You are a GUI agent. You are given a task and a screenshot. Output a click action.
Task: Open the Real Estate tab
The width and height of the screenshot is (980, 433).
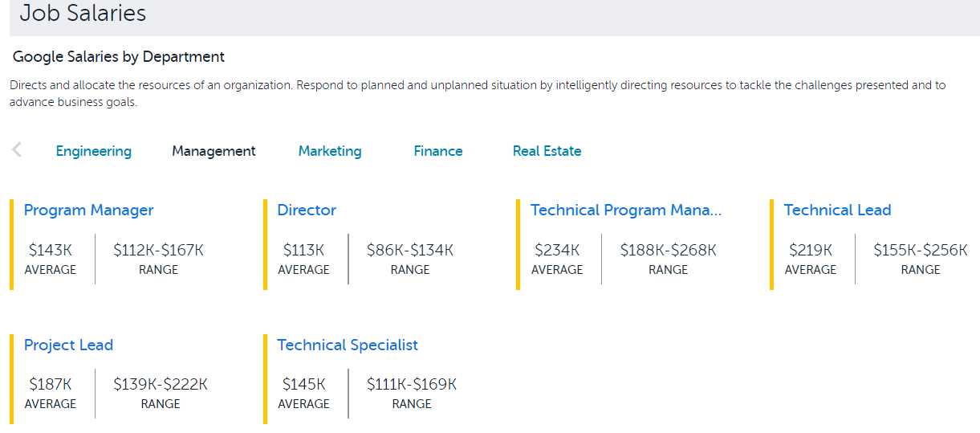click(547, 151)
